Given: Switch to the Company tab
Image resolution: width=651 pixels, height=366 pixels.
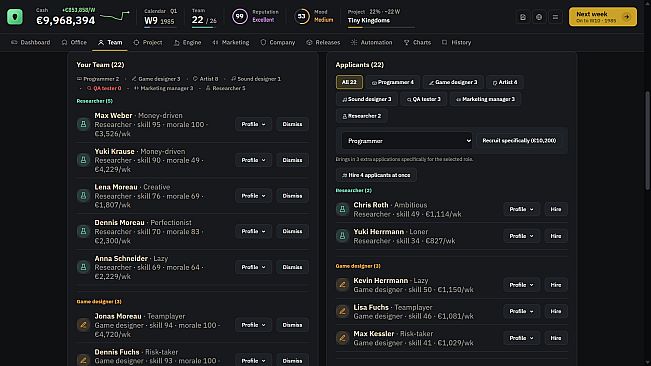Looking at the screenshot, I should [x=278, y=42].
